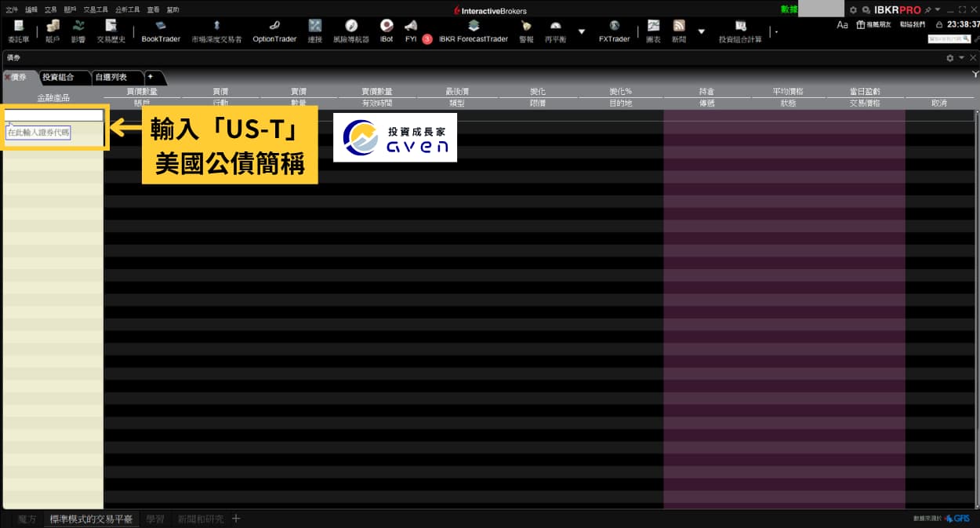Open the 再平衡 rebalance tool
Image resolution: width=980 pixels, height=528 pixels.
(x=555, y=31)
